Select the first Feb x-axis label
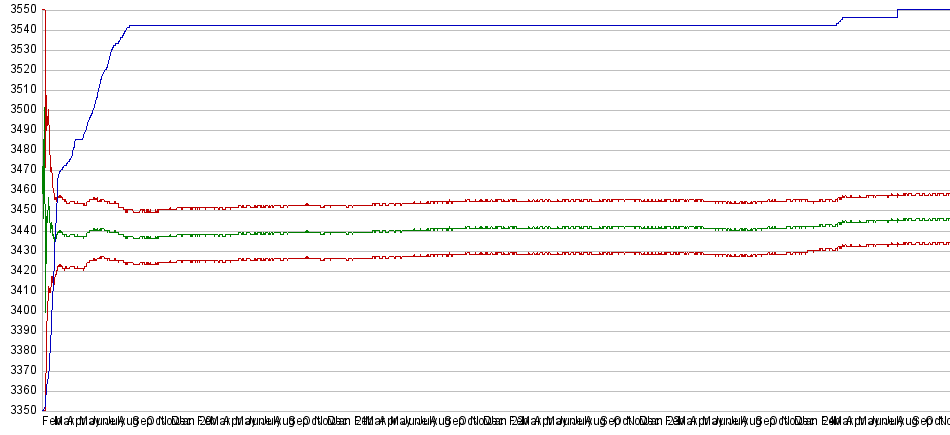Image resolution: width=950 pixels, height=435 pixels. point(50,421)
